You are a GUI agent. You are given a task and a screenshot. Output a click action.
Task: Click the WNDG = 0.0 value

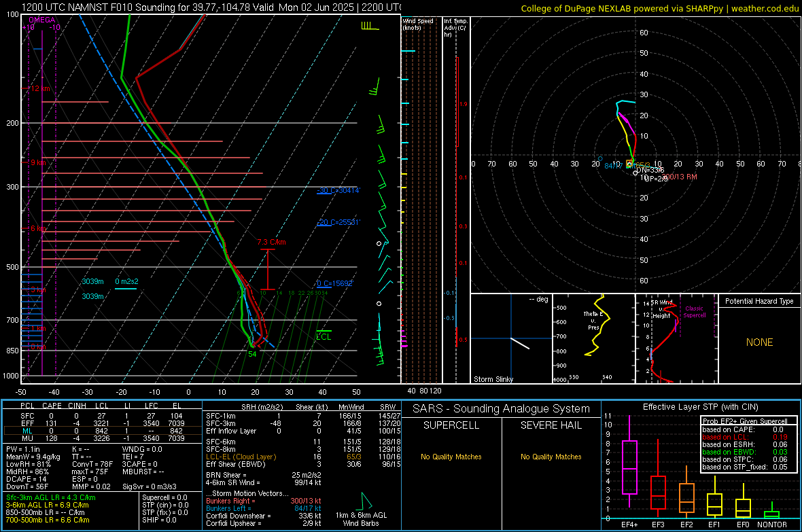tap(142, 449)
